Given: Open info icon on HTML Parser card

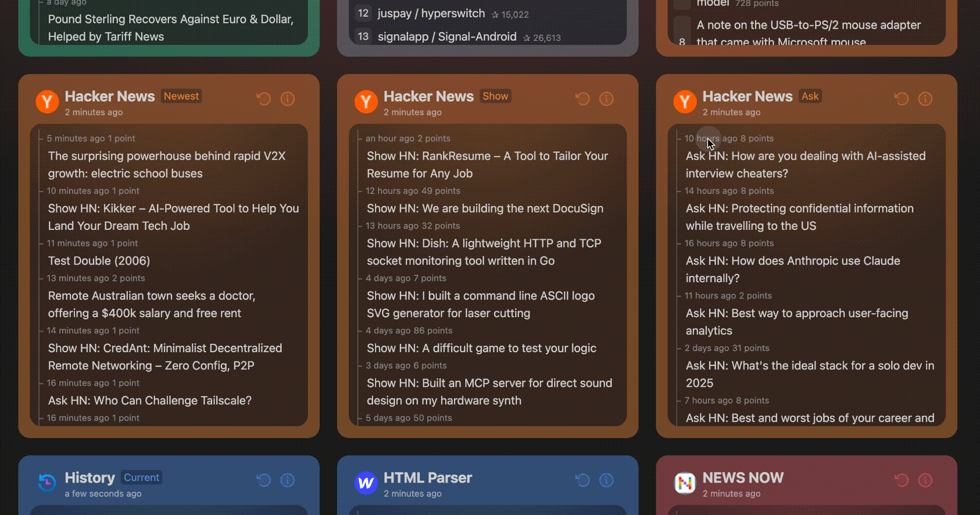Looking at the screenshot, I should 606,480.
